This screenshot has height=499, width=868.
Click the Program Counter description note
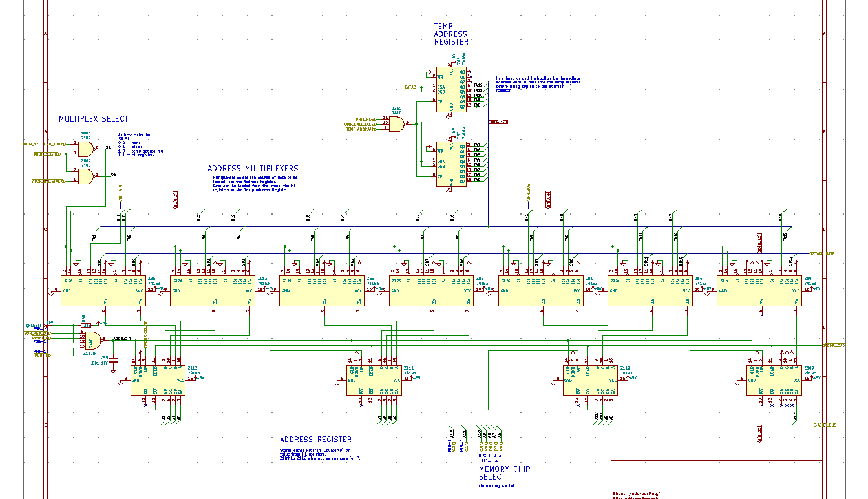pos(319,454)
